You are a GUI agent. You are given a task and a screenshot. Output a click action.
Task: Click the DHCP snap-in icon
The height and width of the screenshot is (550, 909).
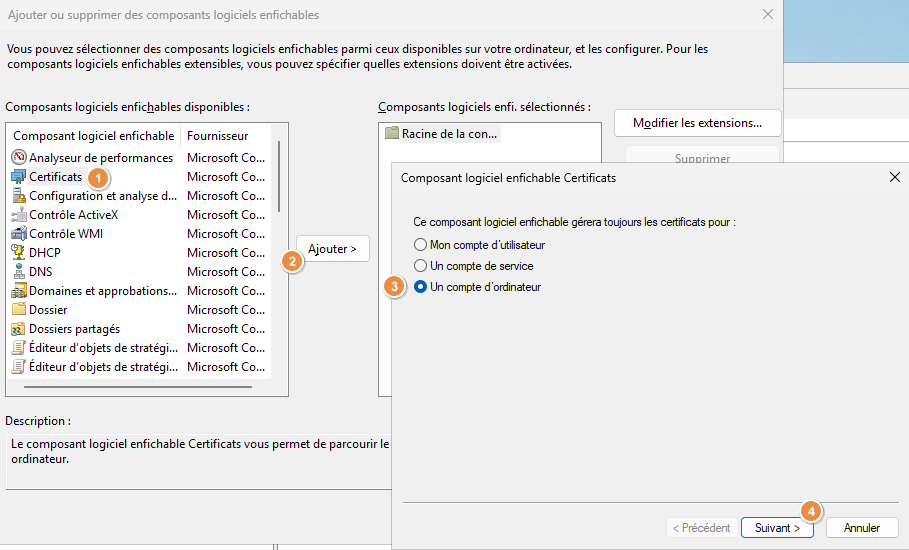tap(19, 253)
